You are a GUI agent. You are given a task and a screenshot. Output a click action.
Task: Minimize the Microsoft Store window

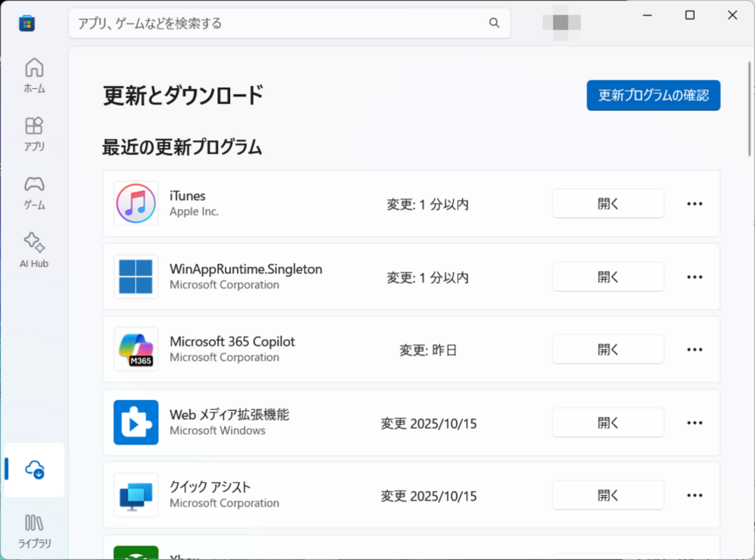pyautogui.click(x=648, y=15)
